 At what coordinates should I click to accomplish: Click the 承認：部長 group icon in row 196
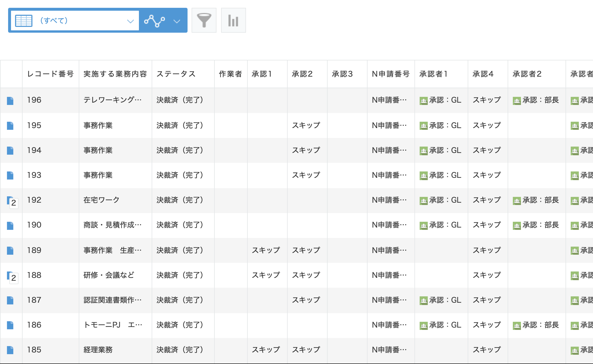[517, 101]
